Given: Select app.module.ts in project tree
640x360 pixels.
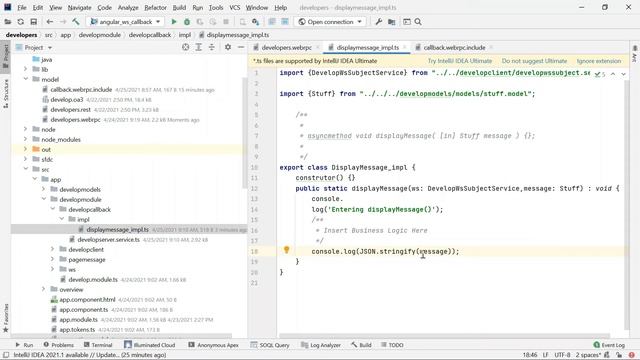Looking at the screenshot, I should (78, 320).
